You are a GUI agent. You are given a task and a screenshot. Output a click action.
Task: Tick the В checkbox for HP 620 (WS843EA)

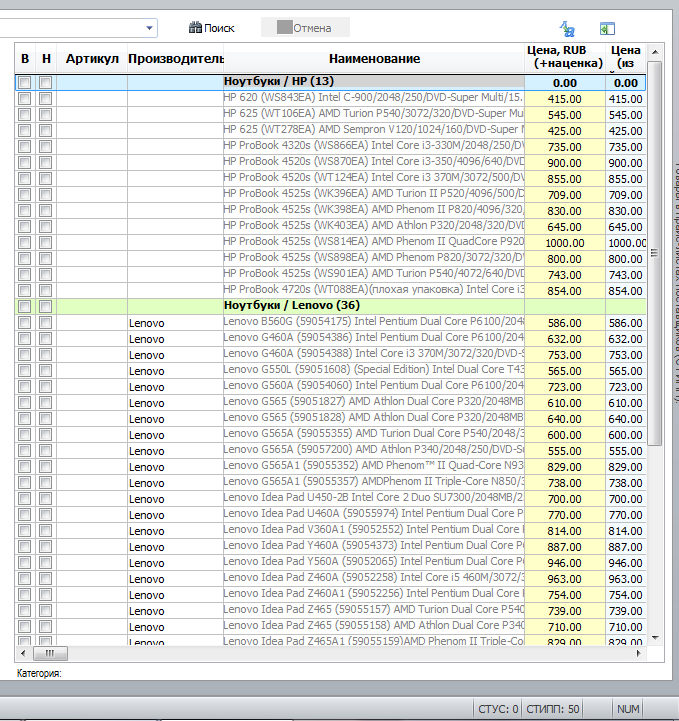pos(25,99)
